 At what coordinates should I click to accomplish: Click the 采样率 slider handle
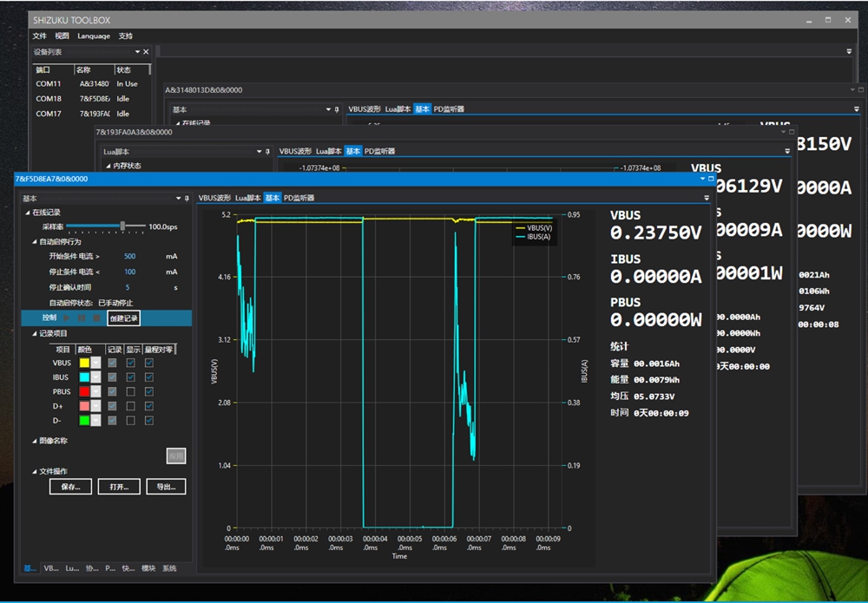122,226
